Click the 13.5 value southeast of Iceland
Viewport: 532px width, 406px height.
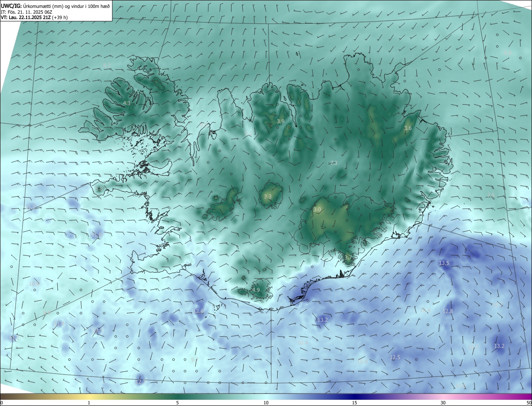pos(444,263)
